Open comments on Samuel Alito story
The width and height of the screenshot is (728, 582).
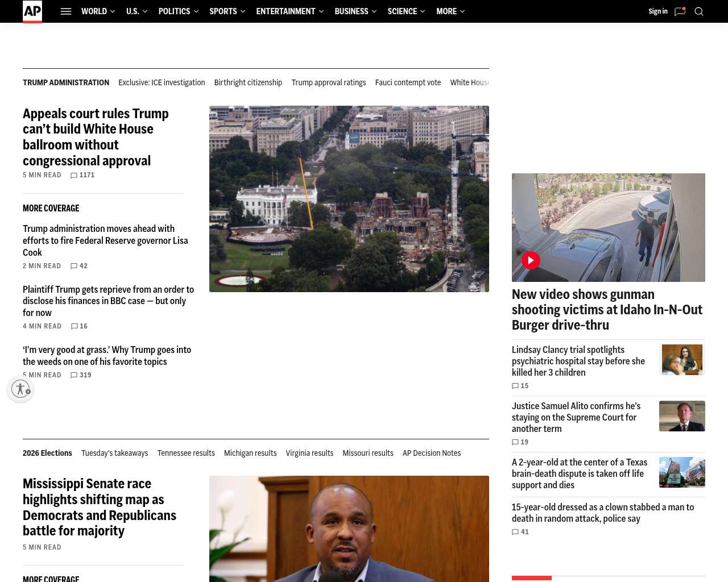pos(520,442)
